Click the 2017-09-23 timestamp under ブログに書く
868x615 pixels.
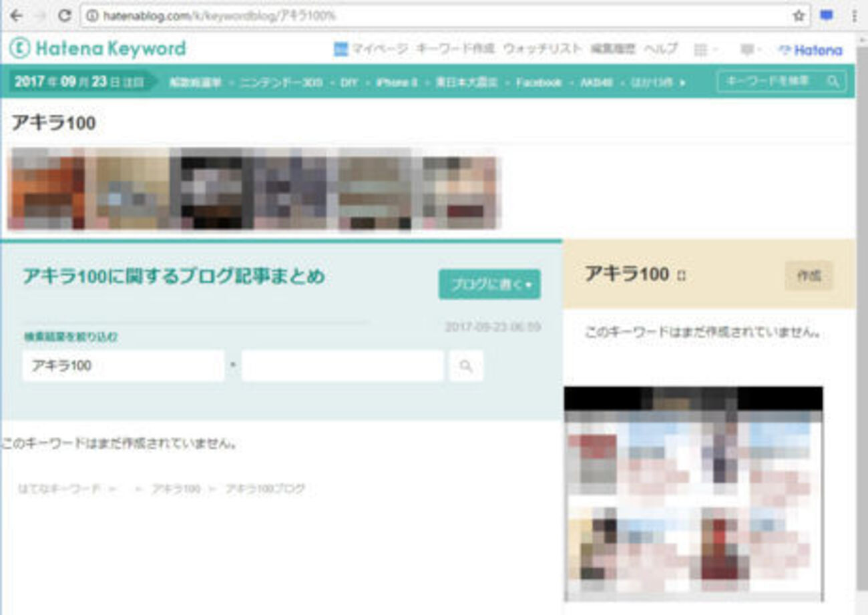(493, 327)
